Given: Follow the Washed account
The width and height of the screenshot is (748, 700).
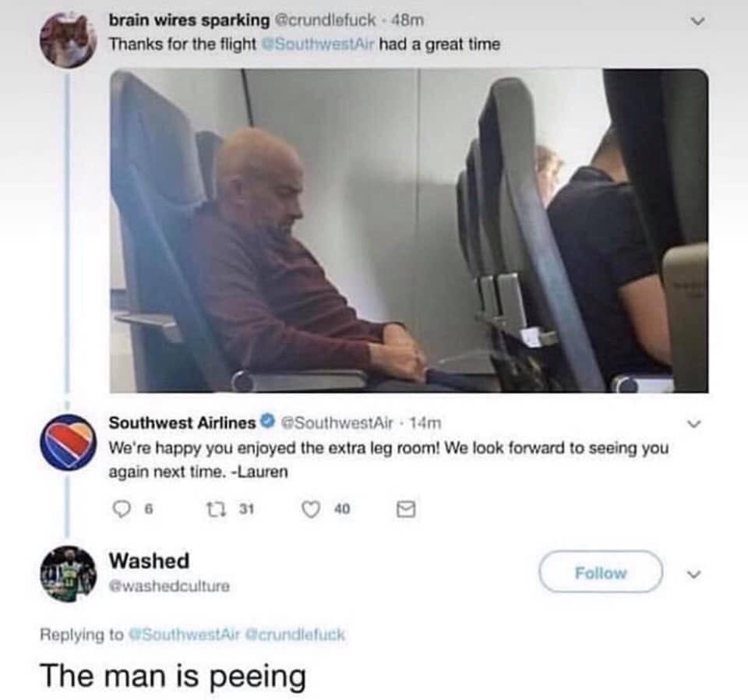Looking at the screenshot, I should pyautogui.click(x=601, y=571).
